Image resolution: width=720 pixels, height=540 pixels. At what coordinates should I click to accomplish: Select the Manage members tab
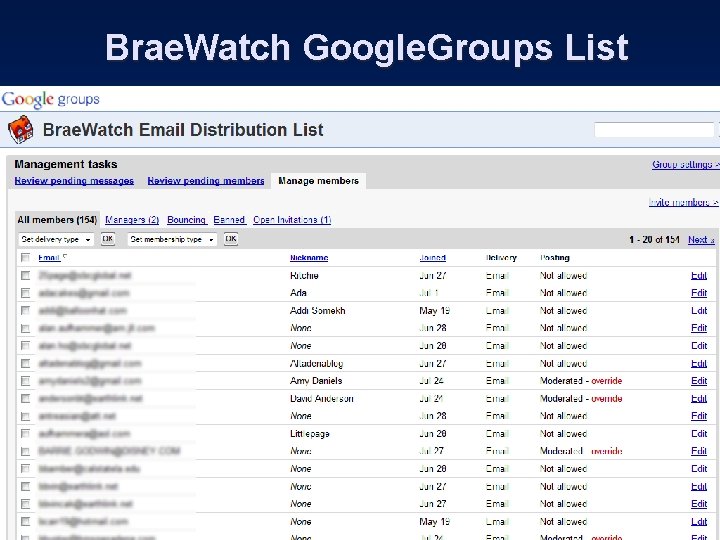(x=318, y=181)
